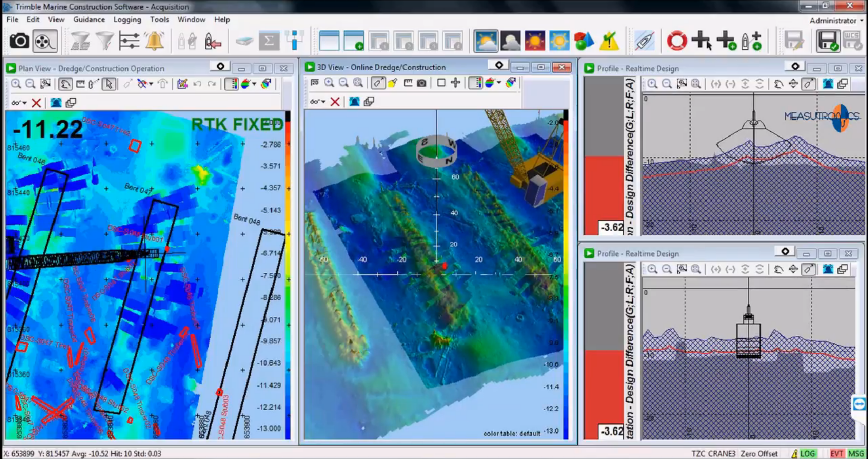The width and height of the screenshot is (868, 459).
Task: Open the Guidance menu
Action: (89, 20)
